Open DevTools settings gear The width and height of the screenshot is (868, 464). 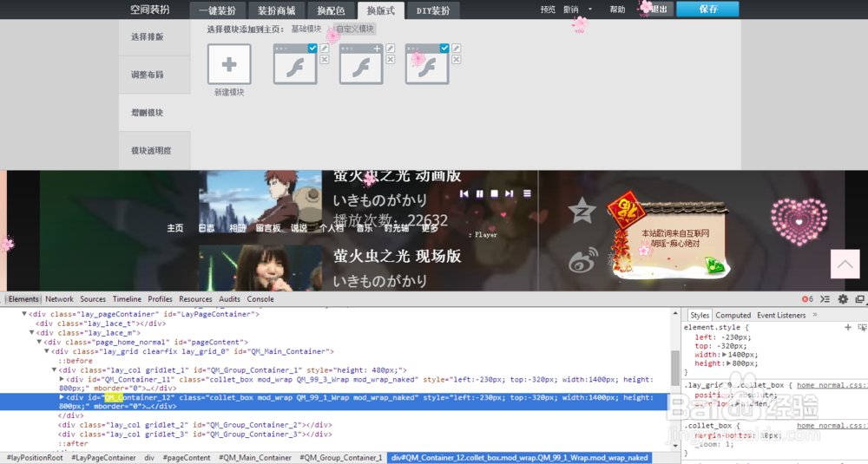point(843,298)
